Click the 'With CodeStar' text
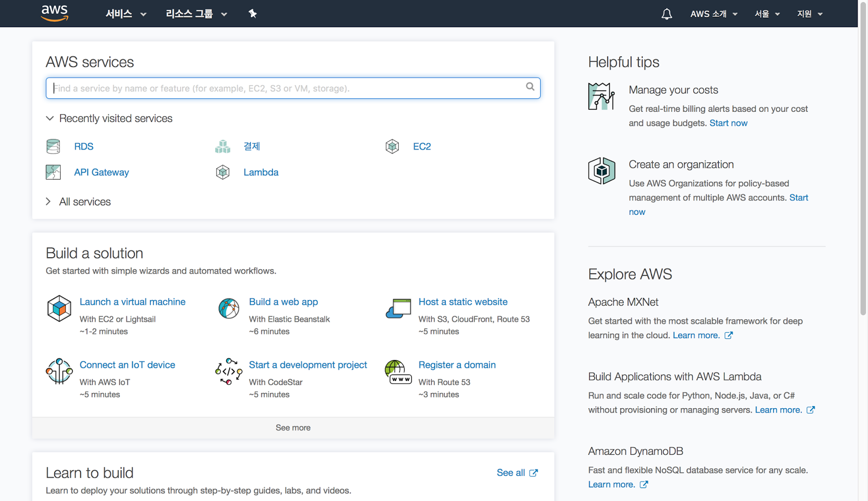Screen dimensions: 868x501 click(x=276, y=382)
